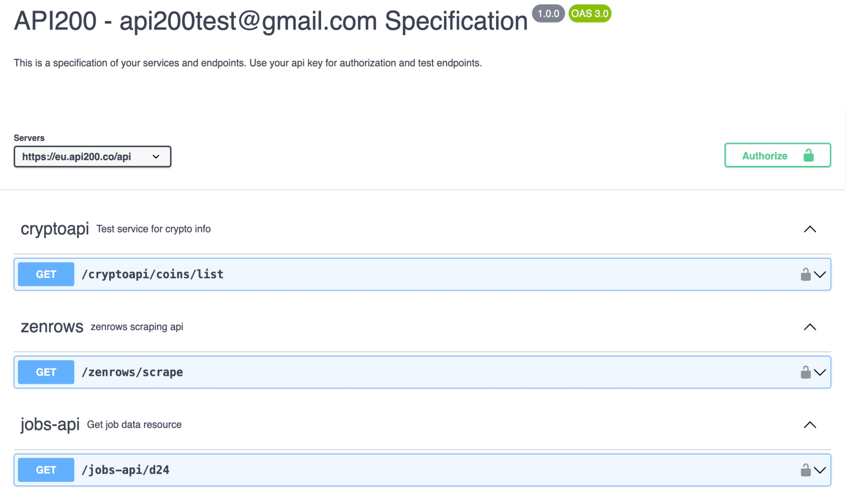This screenshot has height=504, width=846.
Task: Click the GET badge for /zenrows/scrape
Action: pyautogui.click(x=46, y=372)
